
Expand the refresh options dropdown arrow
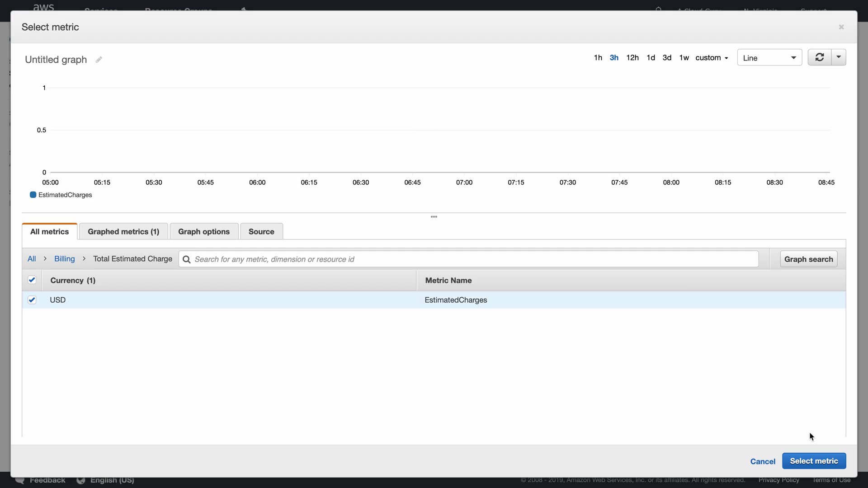(x=839, y=57)
